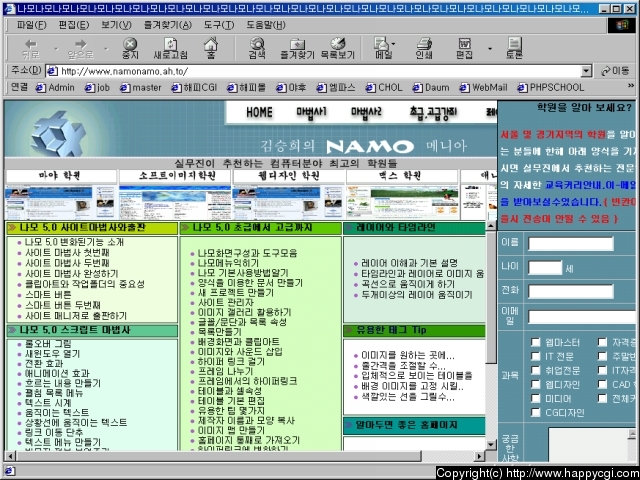Open the 파일(F) menu
The width and height of the screenshot is (640, 480).
(31, 25)
